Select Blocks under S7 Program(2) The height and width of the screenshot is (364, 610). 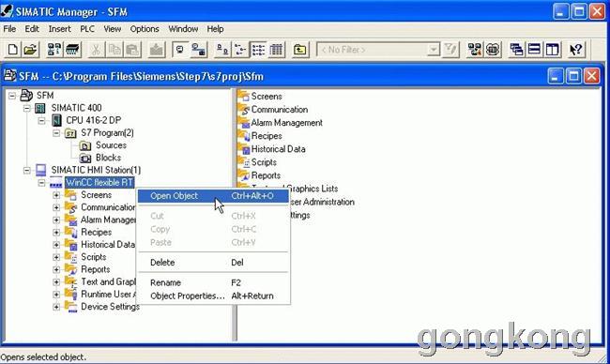tap(108, 158)
